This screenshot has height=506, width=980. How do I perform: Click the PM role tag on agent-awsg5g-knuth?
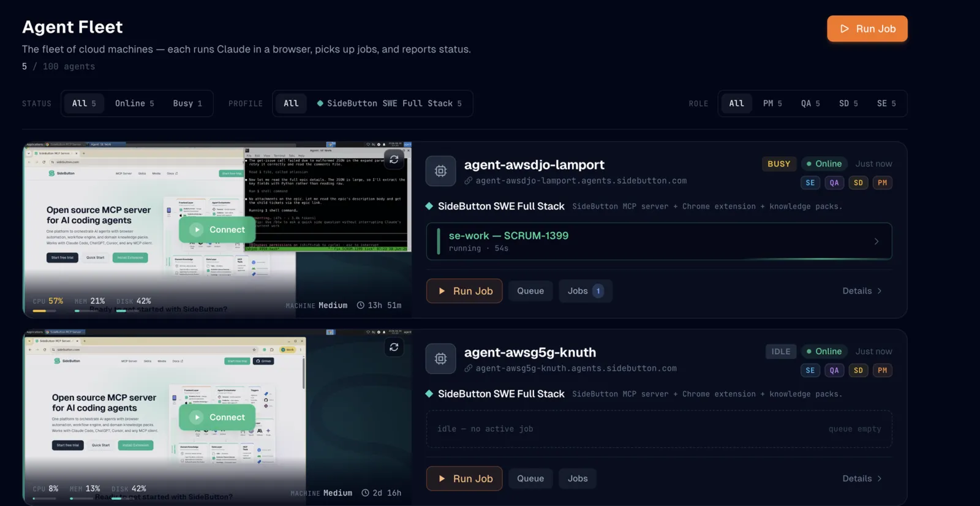tap(883, 370)
